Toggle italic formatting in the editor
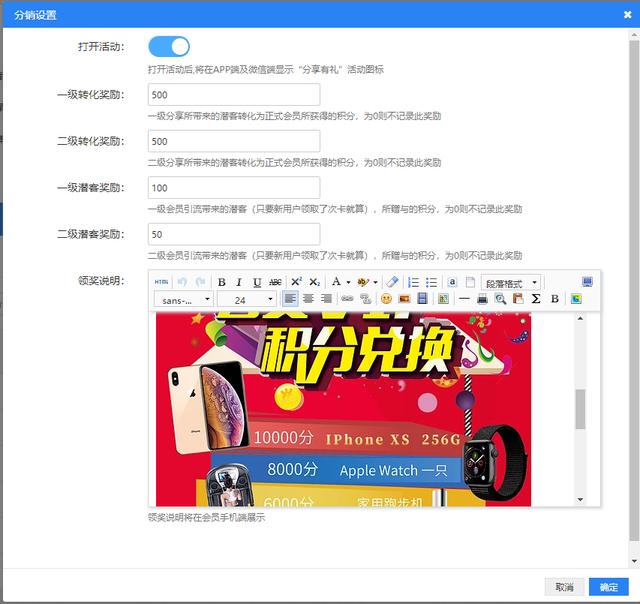 [239, 282]
